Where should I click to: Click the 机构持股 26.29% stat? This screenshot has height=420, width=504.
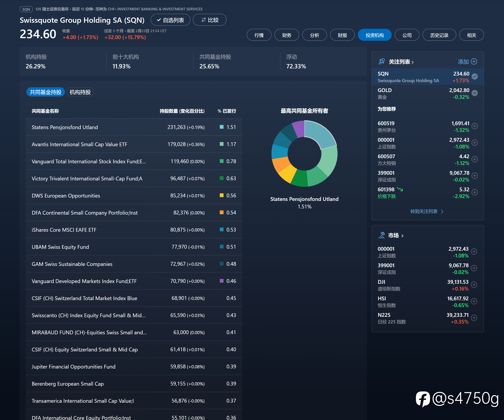(36, 62)
